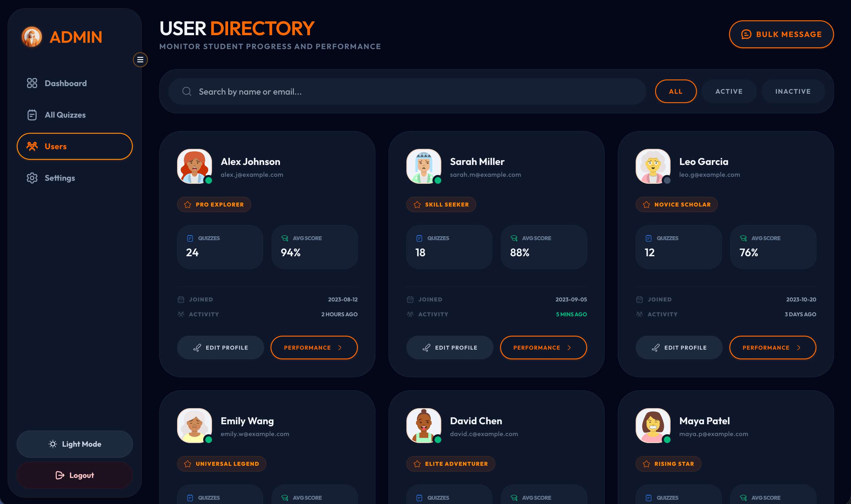Screen dimensions: 851x504
Task: Click the search by name field
Action: (x=408, y=91)
